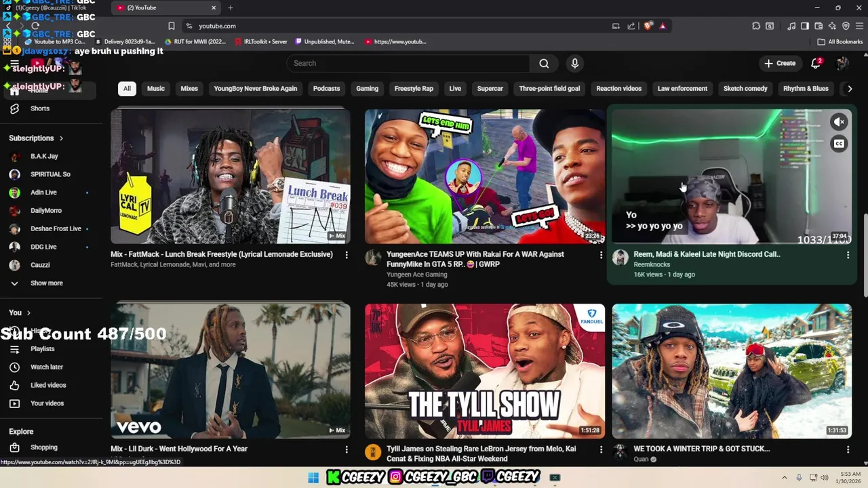Select the Freestyle Rap filter chip

414,89
